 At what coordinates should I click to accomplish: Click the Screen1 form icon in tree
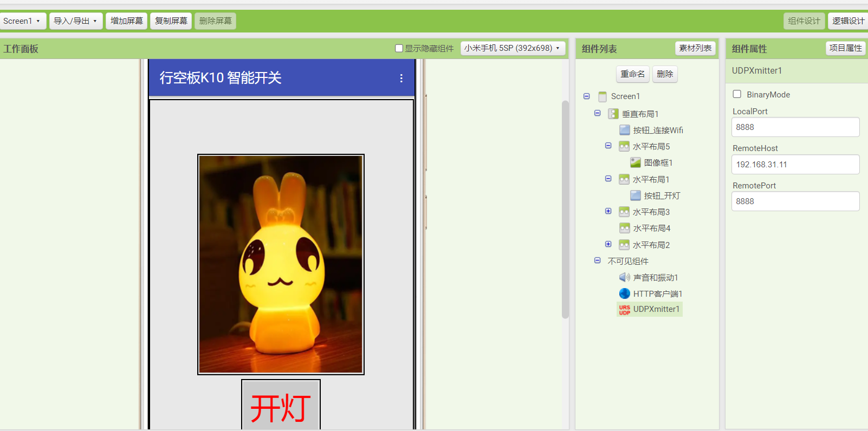click(603, 97)
